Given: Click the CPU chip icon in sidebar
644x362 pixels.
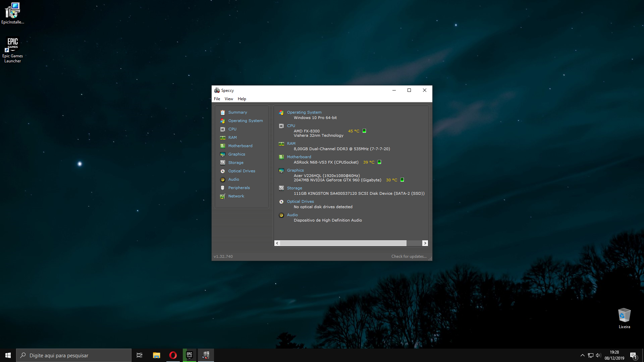Looking at the screenshot, I should click(223, 129).
